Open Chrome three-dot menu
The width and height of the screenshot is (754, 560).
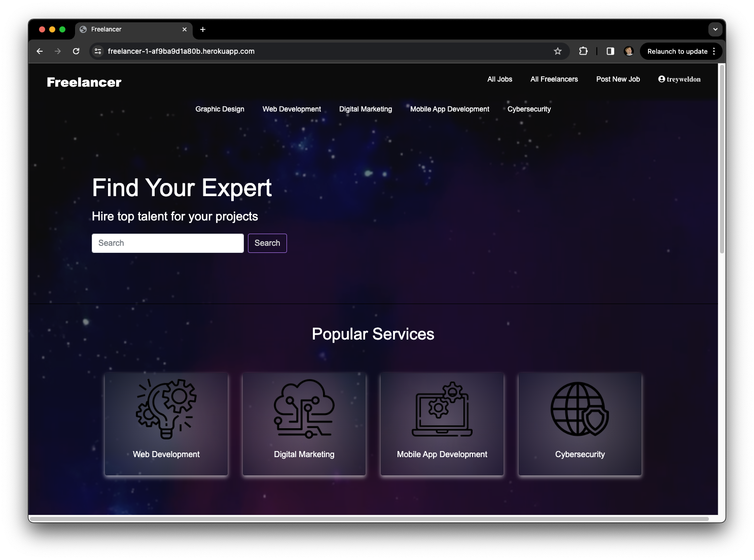(x=714, y=51)
